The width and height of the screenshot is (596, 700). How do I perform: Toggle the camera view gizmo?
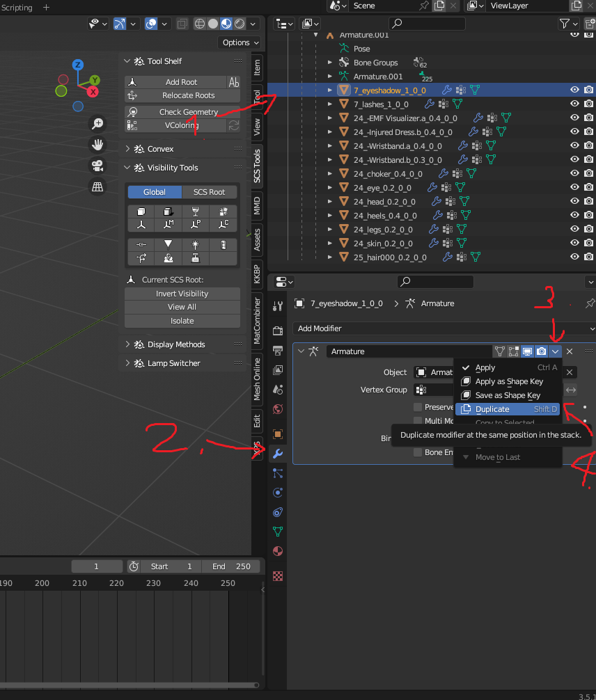point(97,166)
